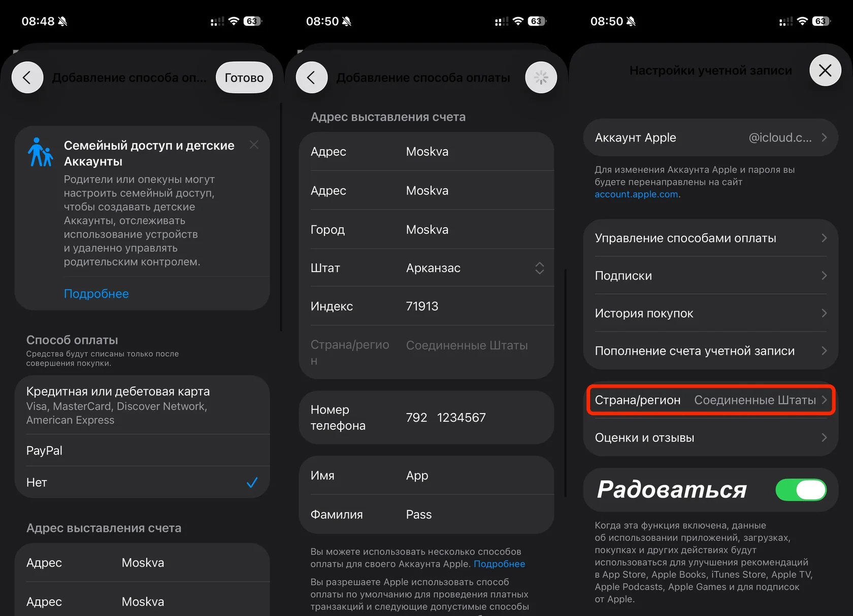
Task: Tap back arrow beside loading spinner
Action: pos(312,78)
